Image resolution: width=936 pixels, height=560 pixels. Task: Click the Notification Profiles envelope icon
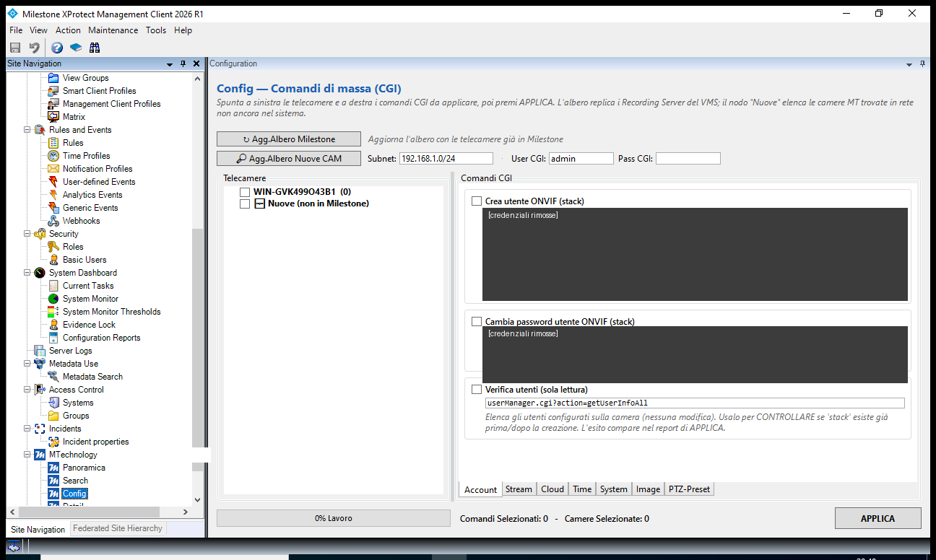coord(53,169)
